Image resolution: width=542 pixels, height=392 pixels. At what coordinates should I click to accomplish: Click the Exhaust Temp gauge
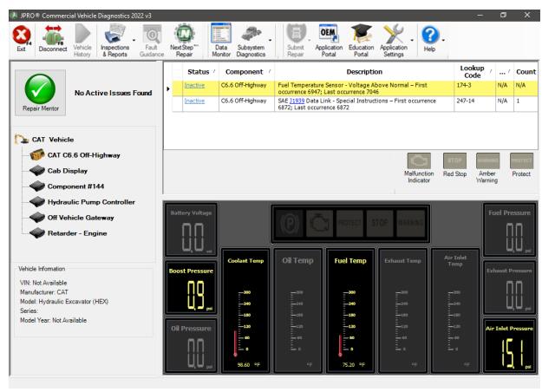[402, 310]
